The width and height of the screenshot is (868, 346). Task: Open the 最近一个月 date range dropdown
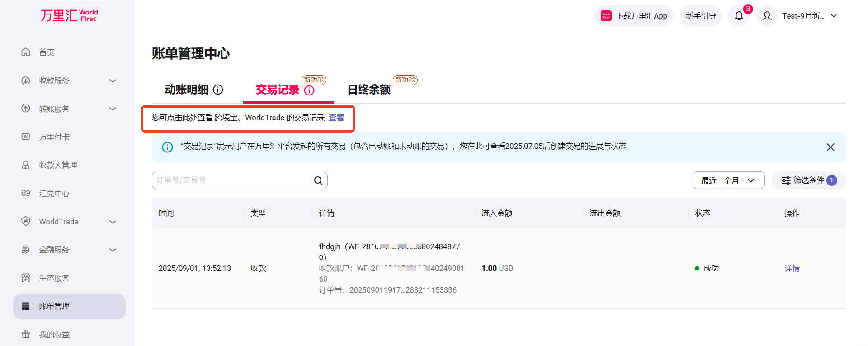coord(728,180)
